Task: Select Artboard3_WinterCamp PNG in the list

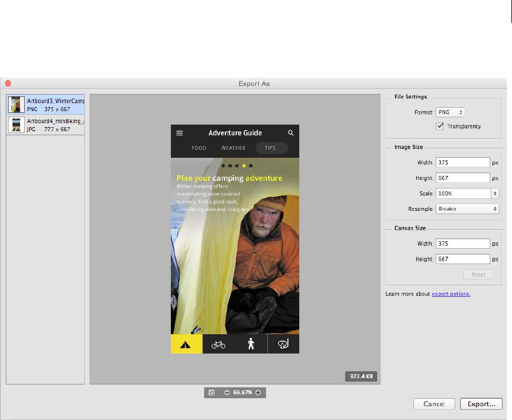Action: [x=46, y=104]
